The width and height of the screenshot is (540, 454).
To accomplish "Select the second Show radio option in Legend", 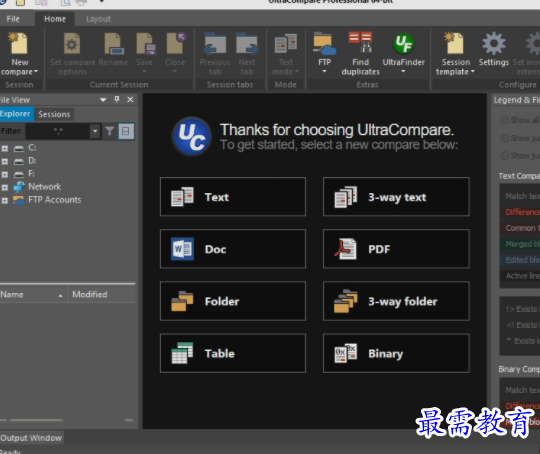I will click(505, 138).
